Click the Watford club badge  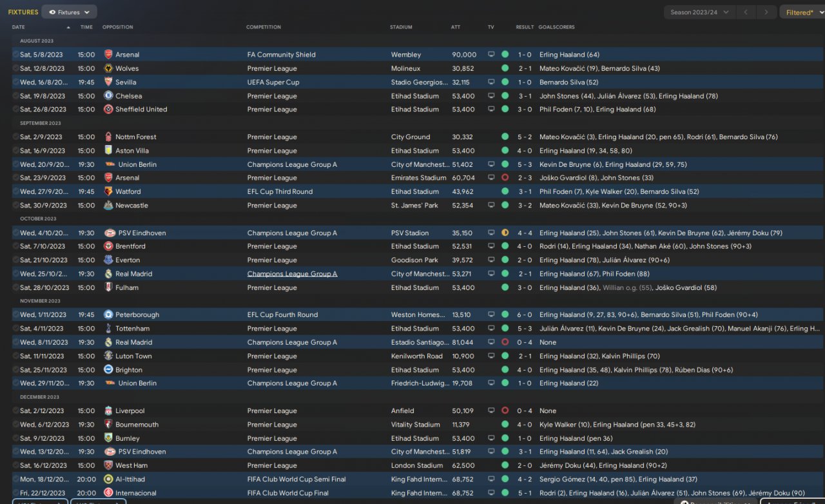point(108,191)
